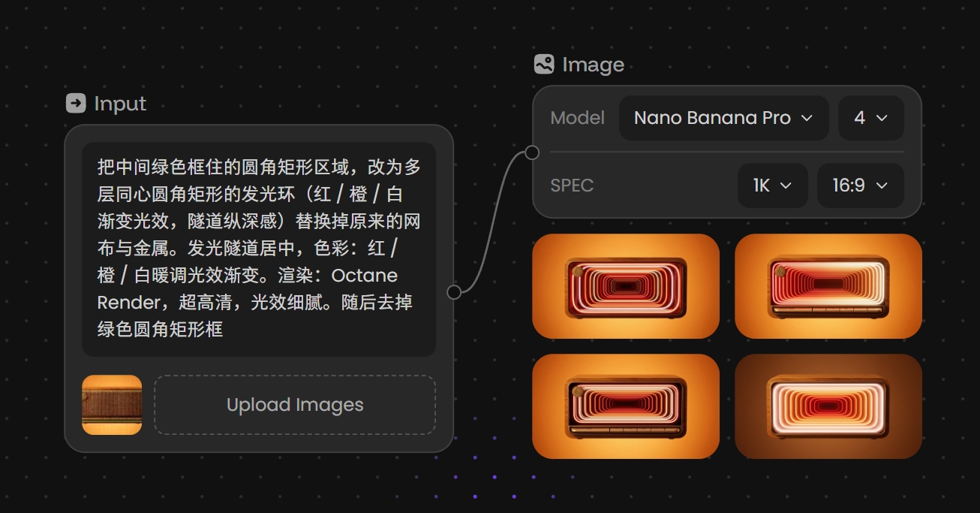980x513 pixels.
Task: Click the Input node output connector dot
Action: (454, 292)
